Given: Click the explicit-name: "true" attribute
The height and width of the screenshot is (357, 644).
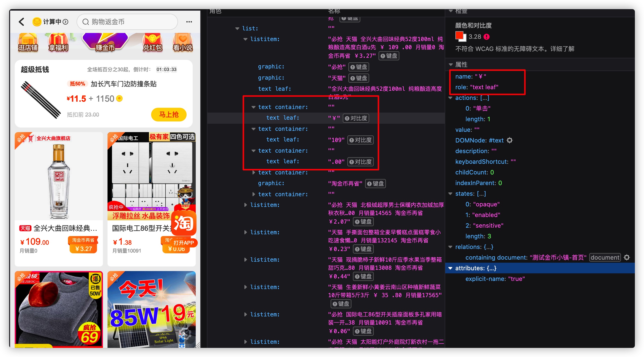Looking at the screenshot, I should tap(495, 279).
